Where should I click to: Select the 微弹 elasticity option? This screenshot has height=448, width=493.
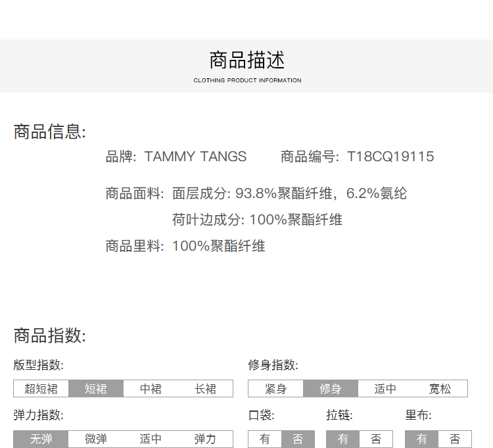pyautogui.click(x=96, y=439)
